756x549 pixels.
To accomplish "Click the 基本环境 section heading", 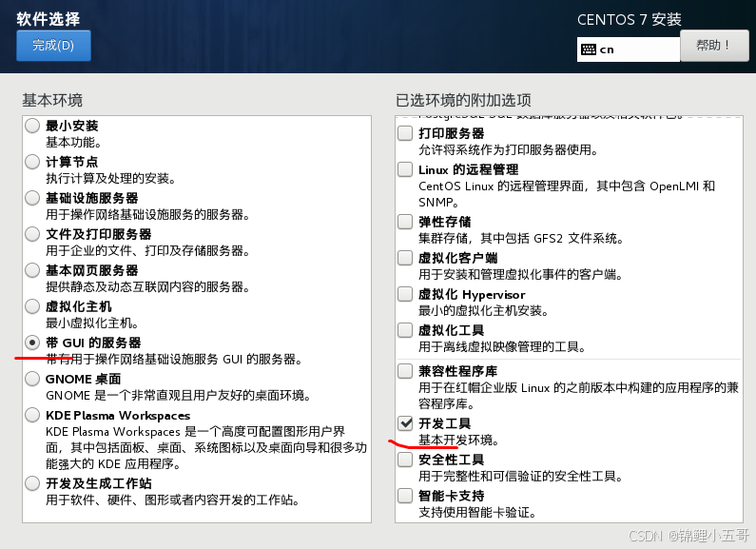I will pyautogui.click(x=52, y=100).
